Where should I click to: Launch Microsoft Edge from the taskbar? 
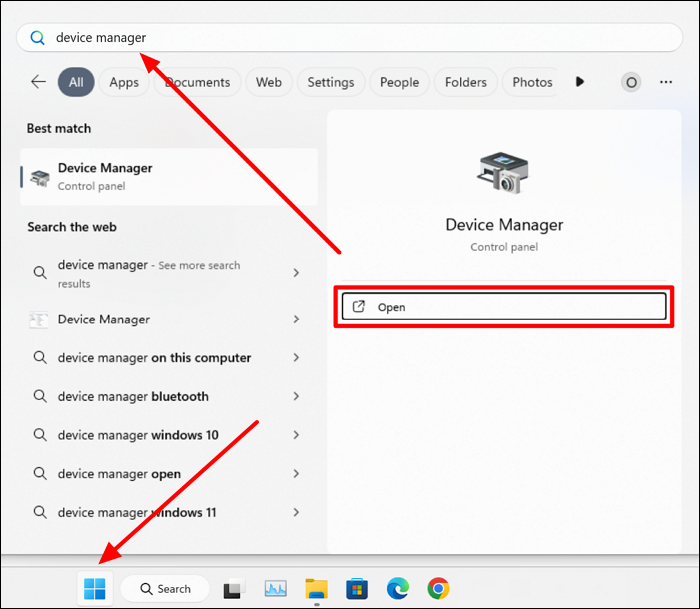coord(398,588)
